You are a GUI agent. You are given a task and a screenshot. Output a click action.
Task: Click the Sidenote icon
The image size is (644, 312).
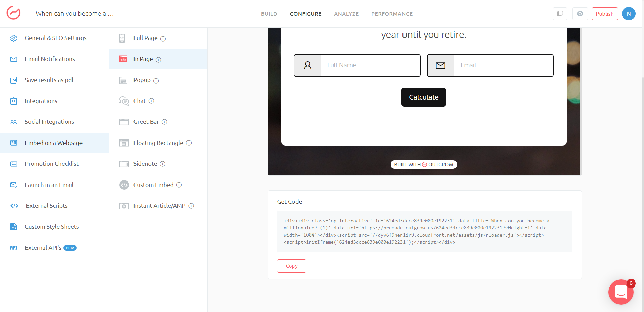pos(124,164)
